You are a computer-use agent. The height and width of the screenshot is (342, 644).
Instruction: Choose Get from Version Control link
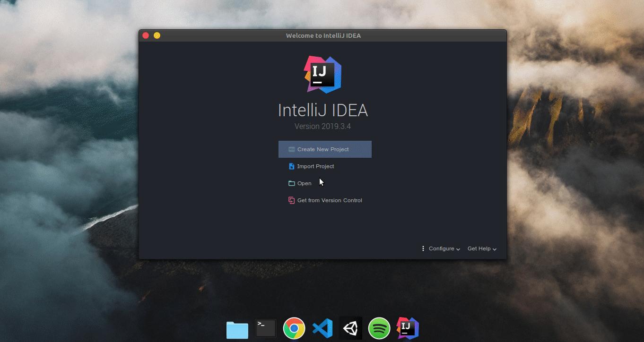click(330, 200)
